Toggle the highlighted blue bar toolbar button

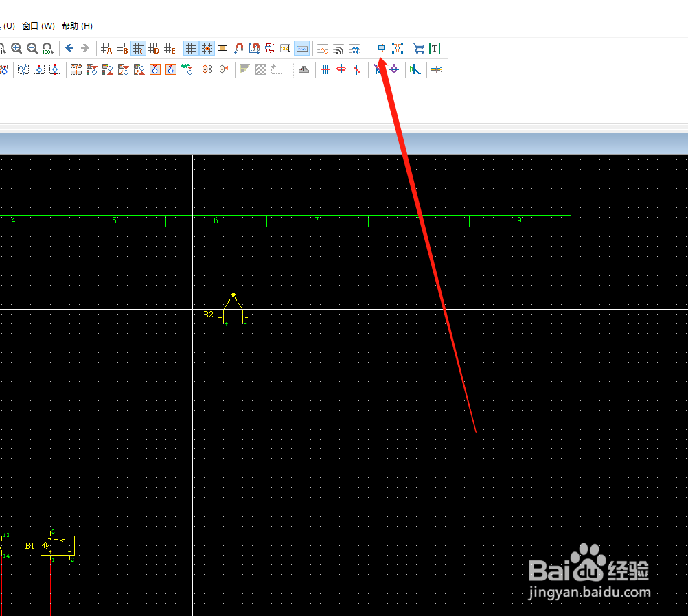coord(302,48)
